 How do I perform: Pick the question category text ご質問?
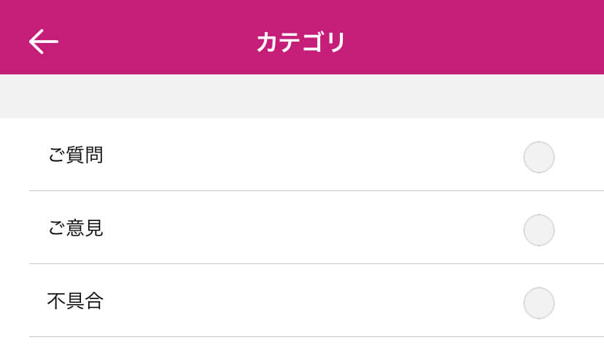[75, 155]
